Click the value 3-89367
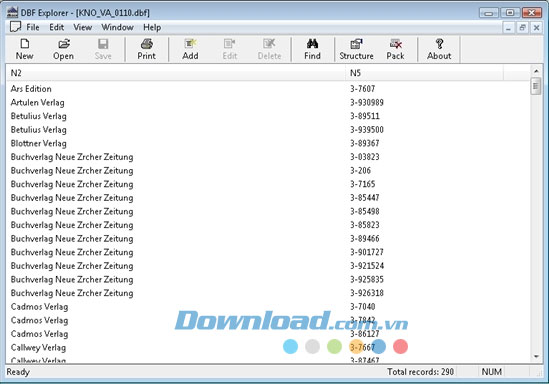Viewport: 549px width, 384px height. tap(364, 144)
